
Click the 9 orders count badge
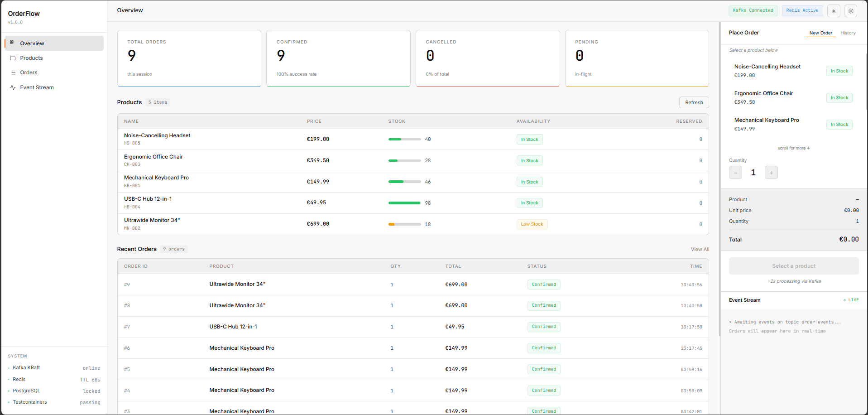[174, 249]
